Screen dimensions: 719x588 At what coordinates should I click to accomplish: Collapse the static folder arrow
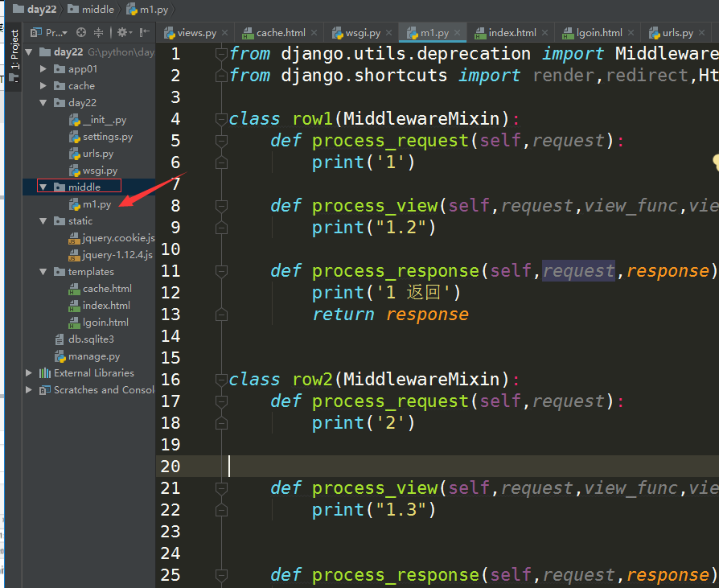tap(43, 221)
